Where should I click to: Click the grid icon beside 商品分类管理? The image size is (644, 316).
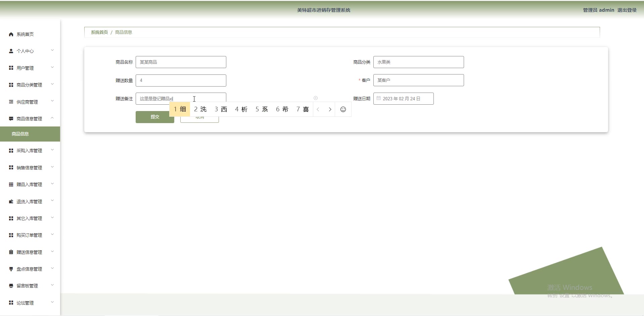click(x=11, y=85)
